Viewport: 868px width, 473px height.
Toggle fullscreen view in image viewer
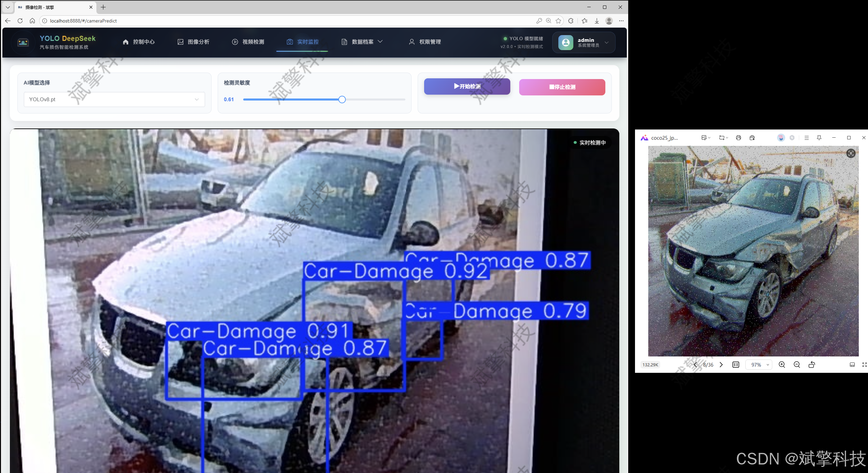(864, 365)
